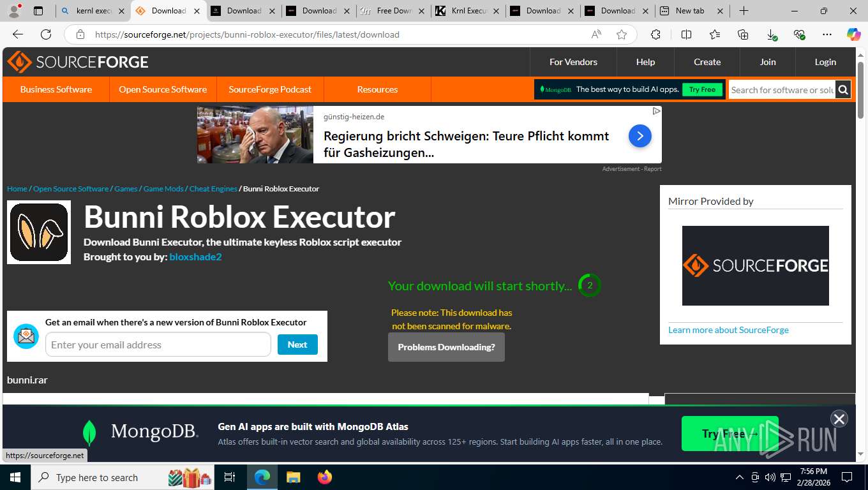This screenshot has height=490, width=868.
Task: View site information lock icon in address bar
Action: (80, 34)
